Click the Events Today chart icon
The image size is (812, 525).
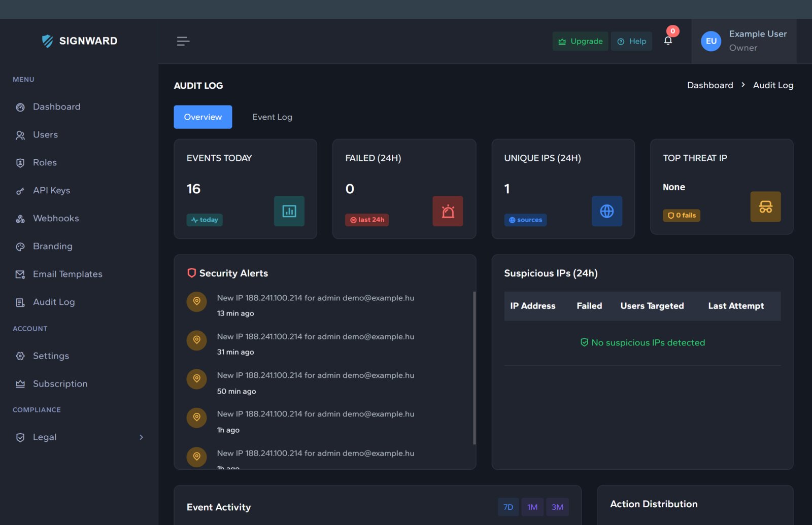point(289,211)
